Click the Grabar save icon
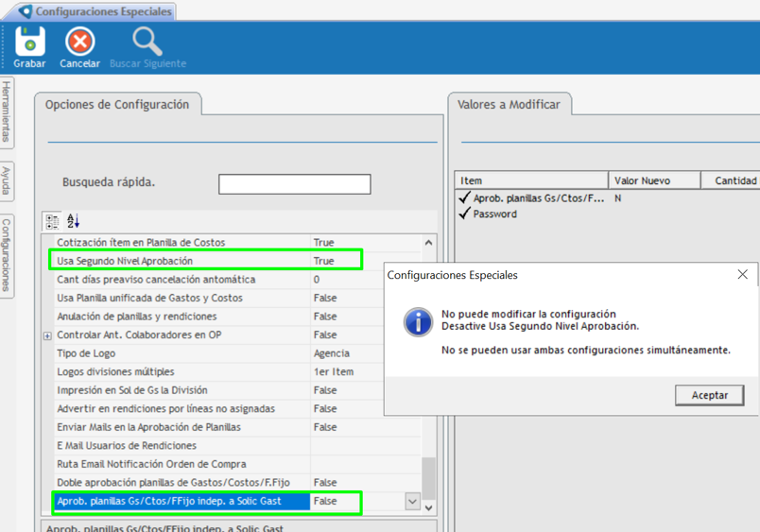The width and height of the screenshot is (760, 532). tap(30, 42)
